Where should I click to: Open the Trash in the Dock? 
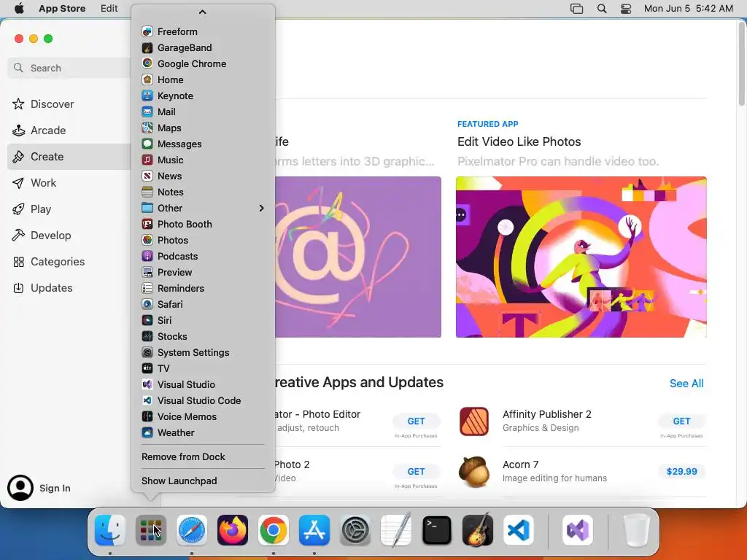[636, 530]
